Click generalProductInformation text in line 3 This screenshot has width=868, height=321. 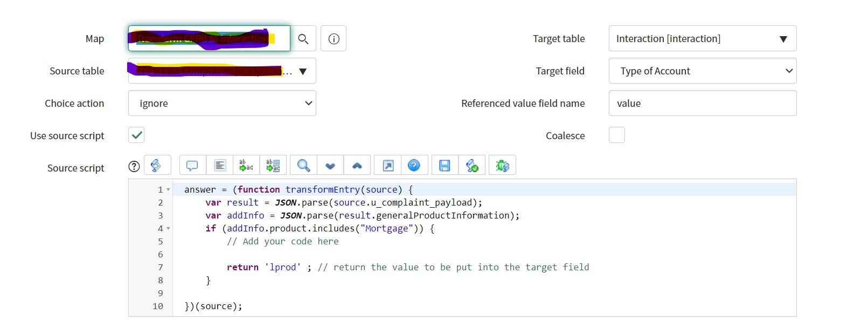(x=443, y=215)
